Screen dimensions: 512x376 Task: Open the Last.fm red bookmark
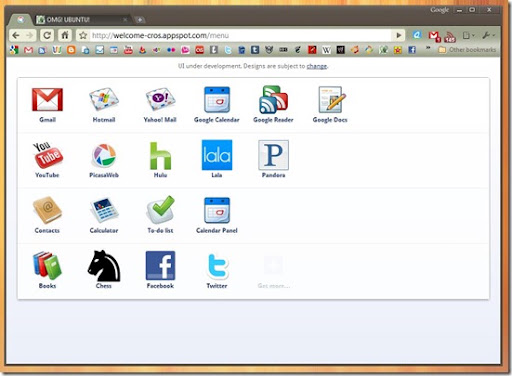pyautogui.click(x=200, y=50)
